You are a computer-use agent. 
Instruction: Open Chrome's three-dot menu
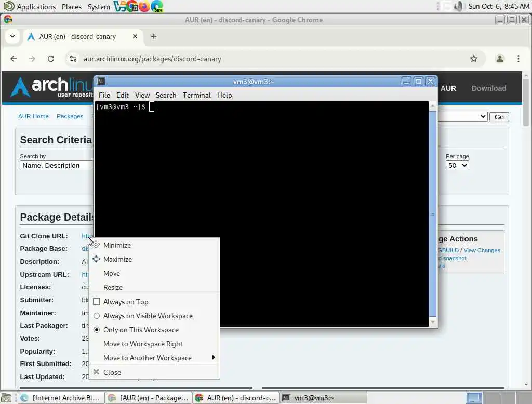click(x=518, y=59)
